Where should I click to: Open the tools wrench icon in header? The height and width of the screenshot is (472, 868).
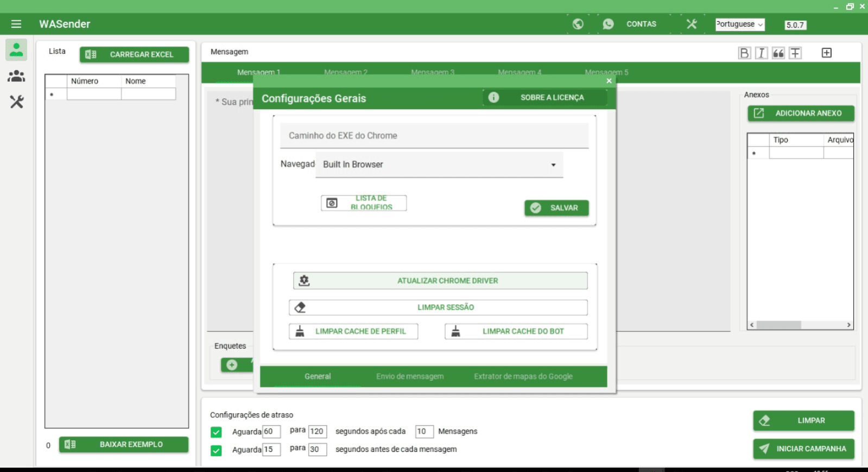[x=691, y=24]
